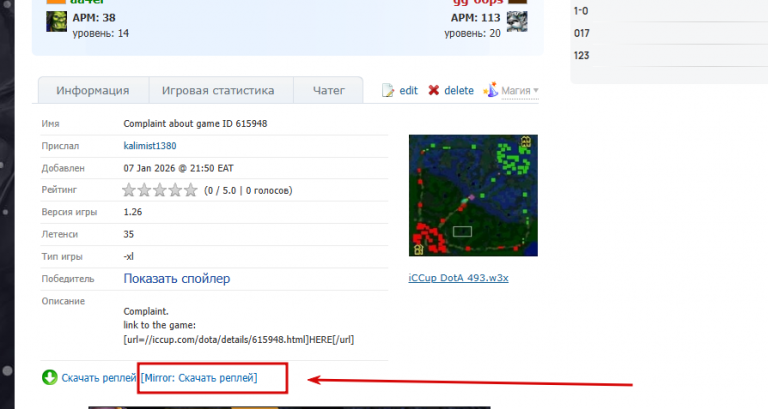This screenshot has height=409, width=768.
Task: Rate replay with fourth star
Action: (175, 190)
